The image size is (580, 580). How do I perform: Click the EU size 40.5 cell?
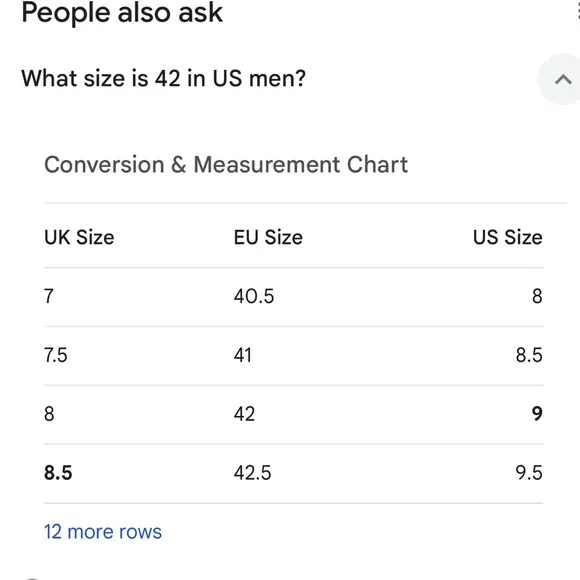click(254, 296)
